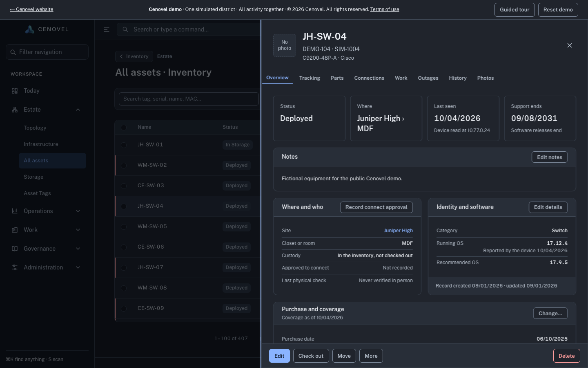
Task: Open the History tab
Action: (458, 78)
